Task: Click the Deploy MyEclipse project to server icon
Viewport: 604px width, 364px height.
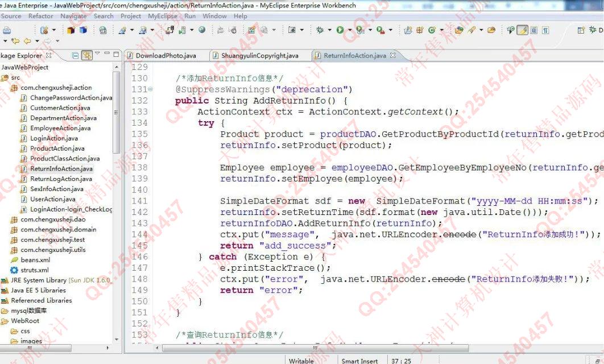Action: coord(170,30)
